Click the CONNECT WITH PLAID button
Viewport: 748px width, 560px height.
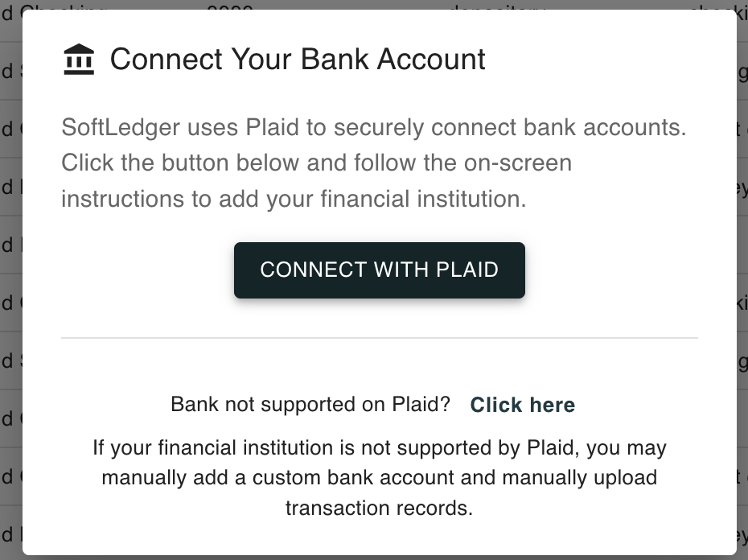[x=380, y=270]
